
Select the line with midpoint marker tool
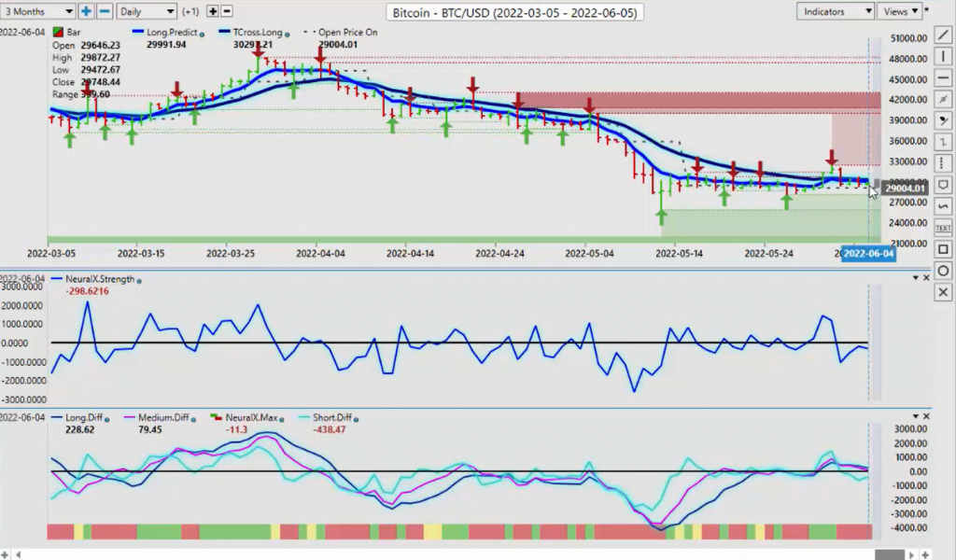coord(943,99)
